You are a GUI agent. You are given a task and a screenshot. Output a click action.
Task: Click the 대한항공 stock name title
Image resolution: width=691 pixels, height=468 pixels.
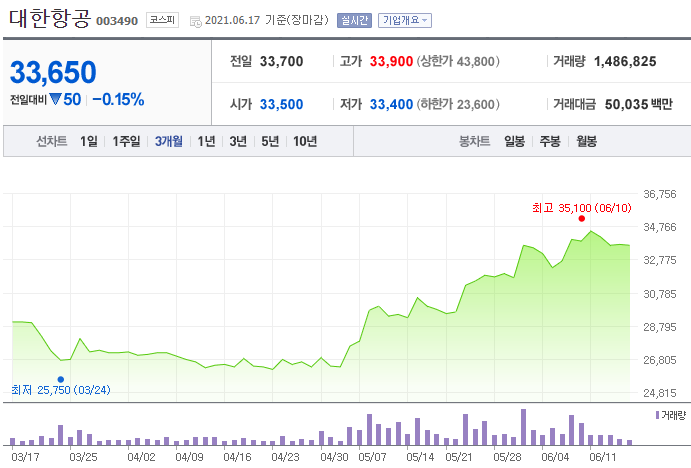click(50, 19)
